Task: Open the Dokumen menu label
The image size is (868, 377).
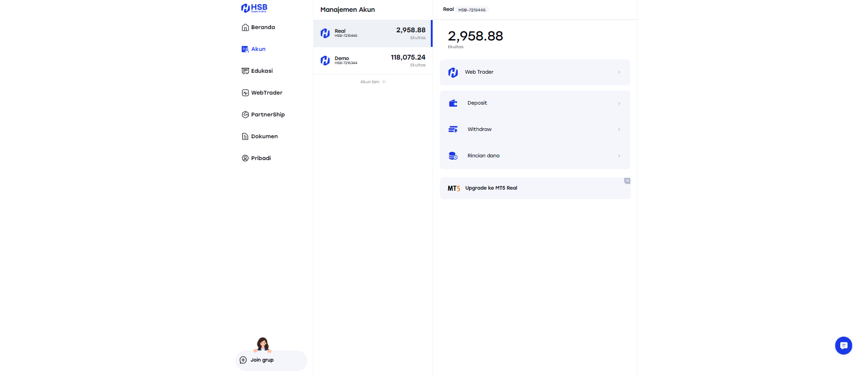Action: [x=264, y=136]
